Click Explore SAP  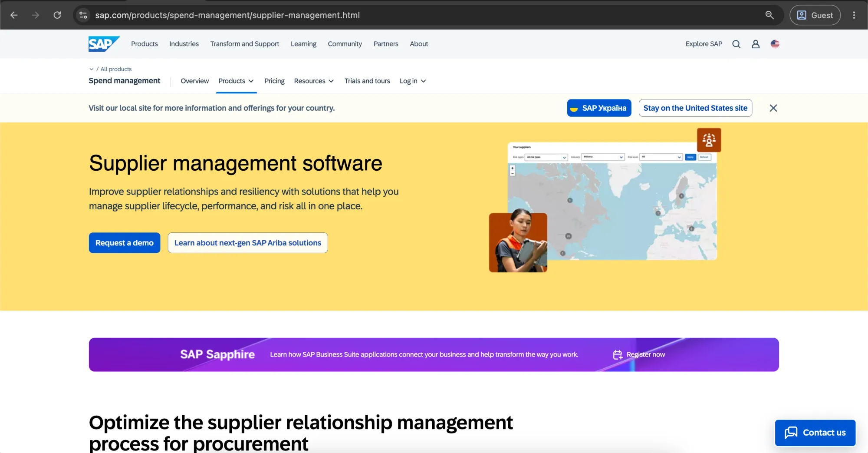pos(704,44)
